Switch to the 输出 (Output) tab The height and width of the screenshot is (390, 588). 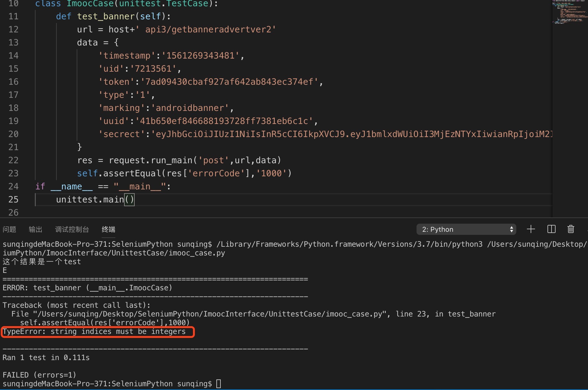(x=35, y=230)
